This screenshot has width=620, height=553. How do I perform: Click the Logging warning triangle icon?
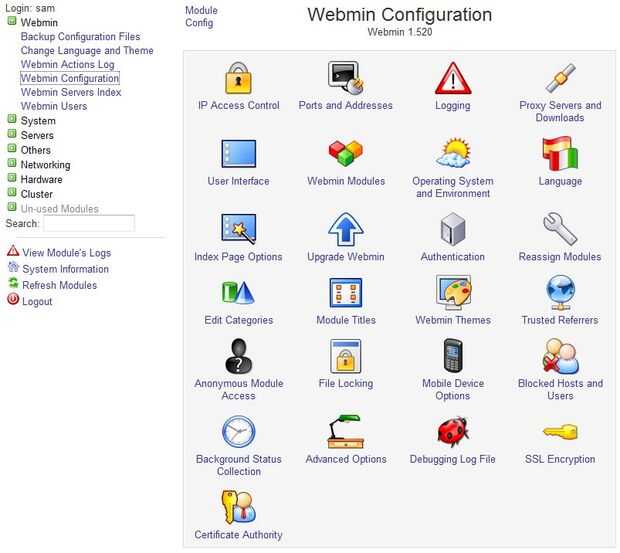click(x=453, y=78)
